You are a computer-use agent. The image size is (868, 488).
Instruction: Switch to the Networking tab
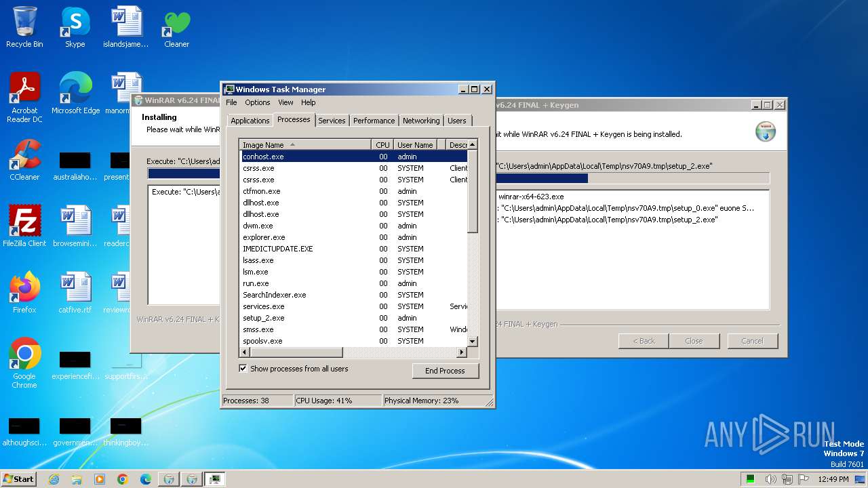click(421, 121)
